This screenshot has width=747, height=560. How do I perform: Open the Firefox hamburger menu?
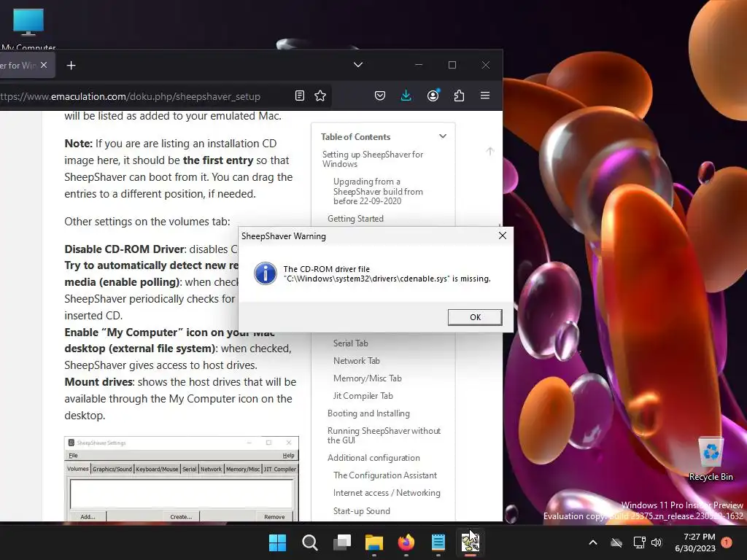click(485, 96)
